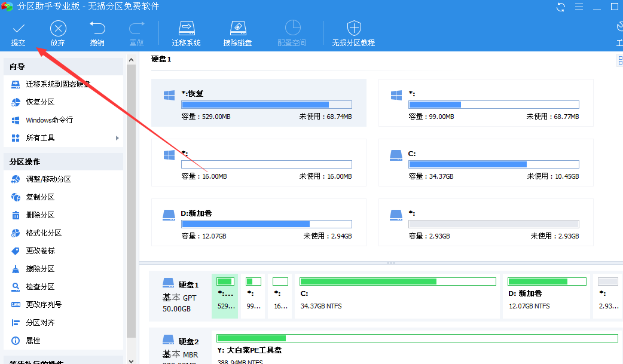Click the 撤销 undo icon

97,29
